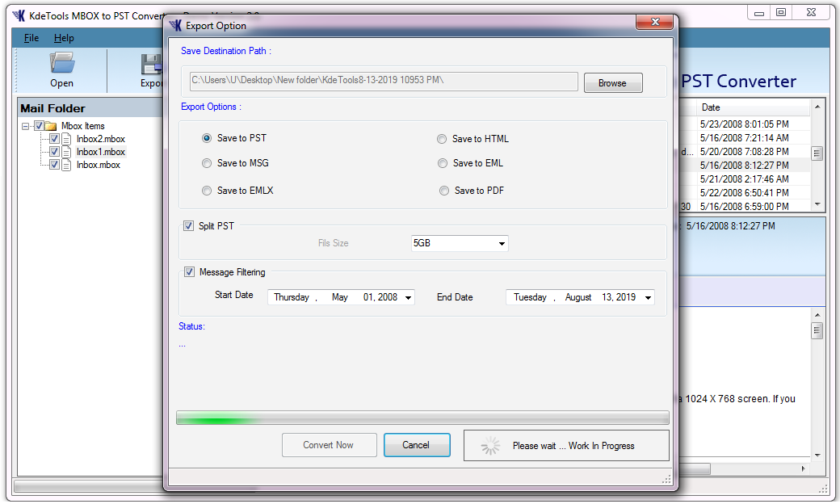Viewport: 840px width, 504px height.
Task: Click the KdeTools logo in main title bar
Action: pos(19,15)
